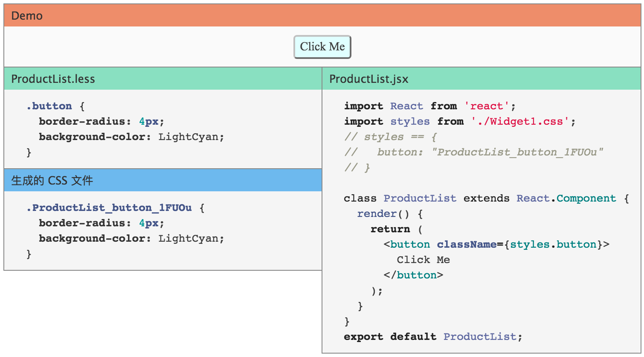The image size is (644, 357).
Task: Click the closing </button> tag in code
Action: (x=413, y=275)
